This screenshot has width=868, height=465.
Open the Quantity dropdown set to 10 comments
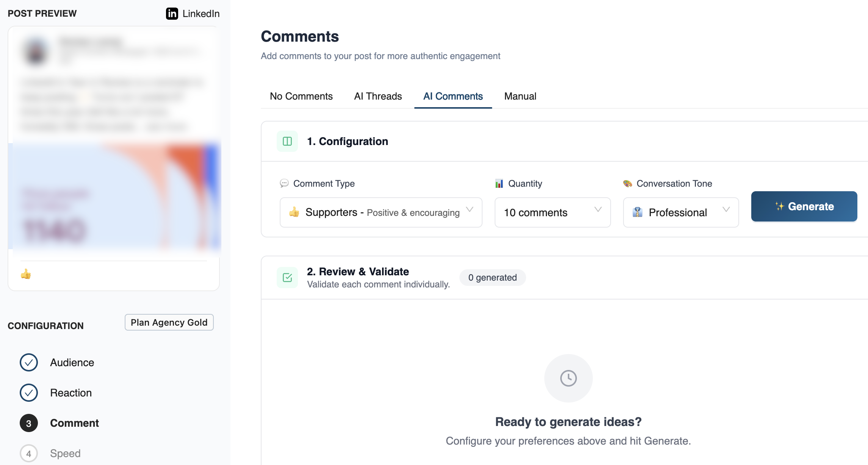(552, 212)
